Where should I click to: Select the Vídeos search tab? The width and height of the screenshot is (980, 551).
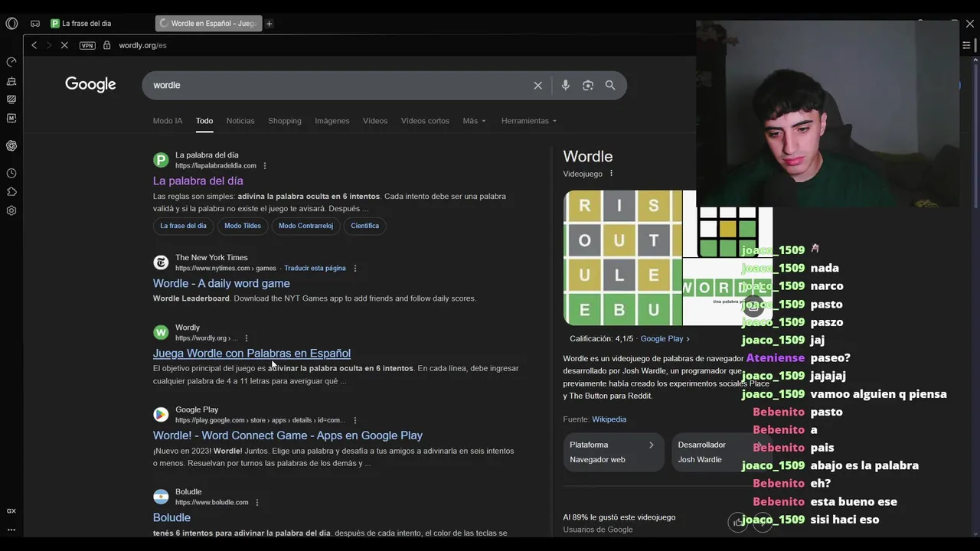375,121
